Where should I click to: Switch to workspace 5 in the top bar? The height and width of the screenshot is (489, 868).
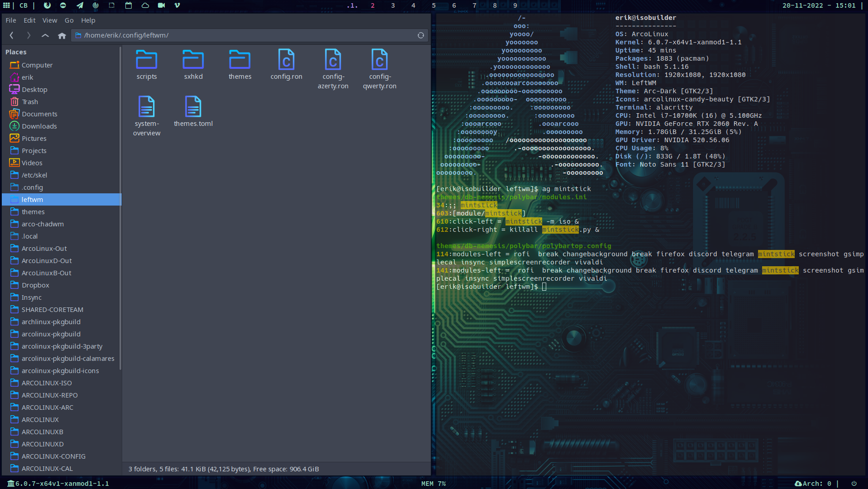pos(433,6)
